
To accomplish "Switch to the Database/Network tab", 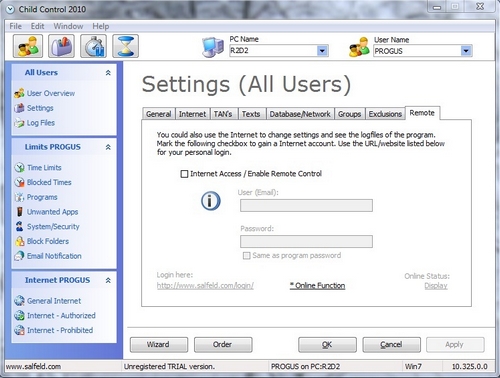I will 300,114.
